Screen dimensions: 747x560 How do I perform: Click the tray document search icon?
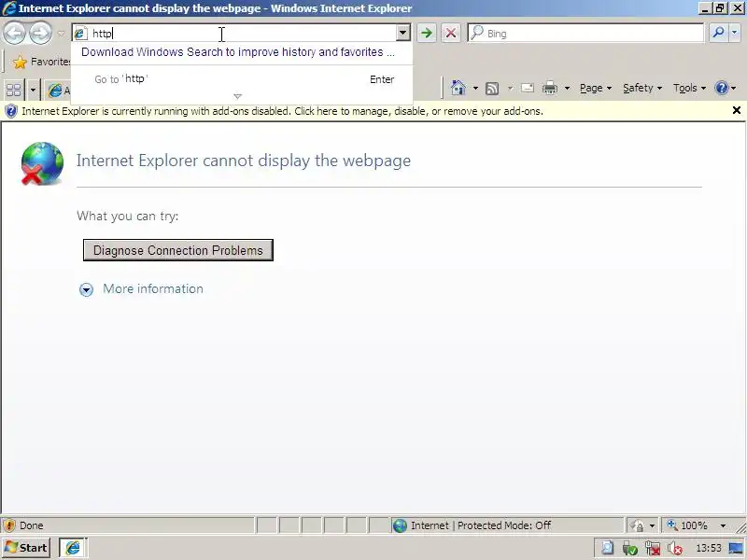point(608,549)
